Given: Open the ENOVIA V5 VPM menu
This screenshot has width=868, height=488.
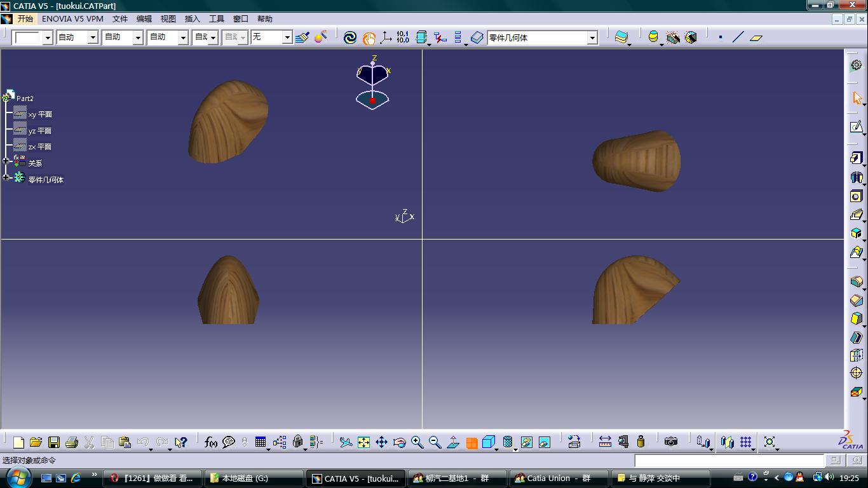Looking at the screenshot, I should coord(72,19).
